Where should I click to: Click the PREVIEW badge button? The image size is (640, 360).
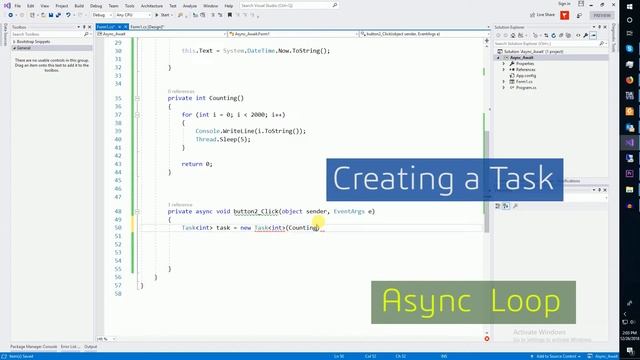[602, 15]
